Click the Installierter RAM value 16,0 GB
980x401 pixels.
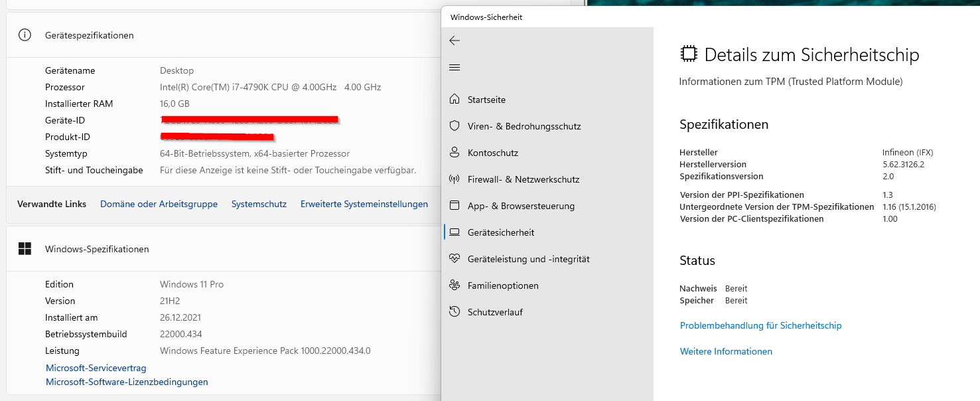click(175, 104)
